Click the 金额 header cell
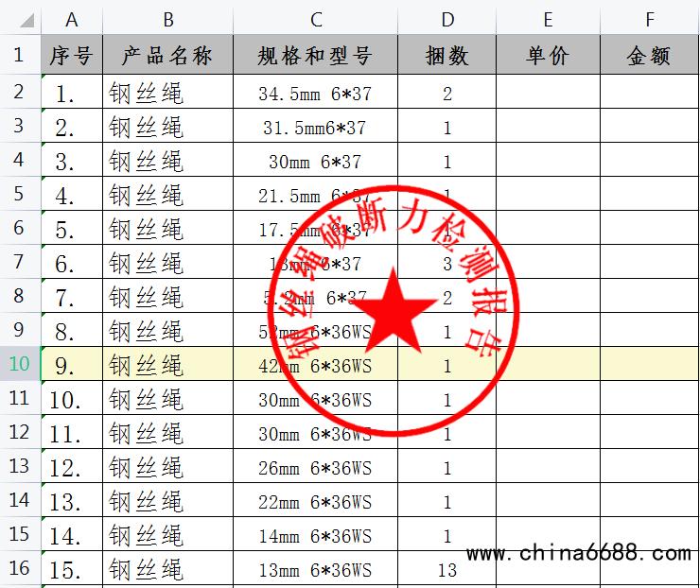The width and height of the screenshot is (700, 588). 650,55
